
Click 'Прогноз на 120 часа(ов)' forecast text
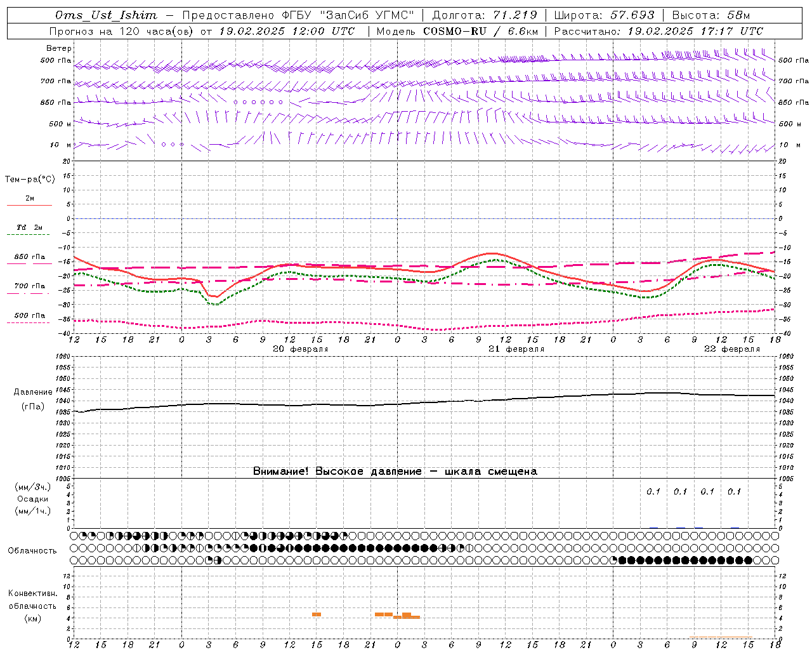pos(122,31)
